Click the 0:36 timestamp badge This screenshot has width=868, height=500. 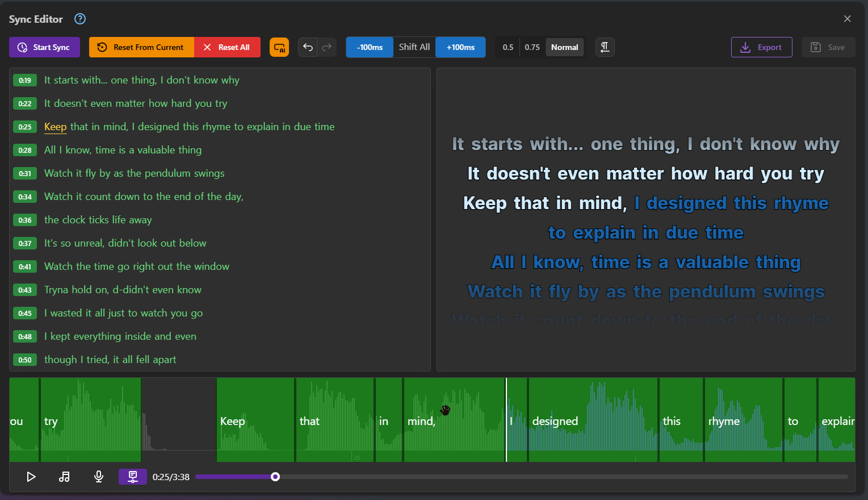(25, 220)
